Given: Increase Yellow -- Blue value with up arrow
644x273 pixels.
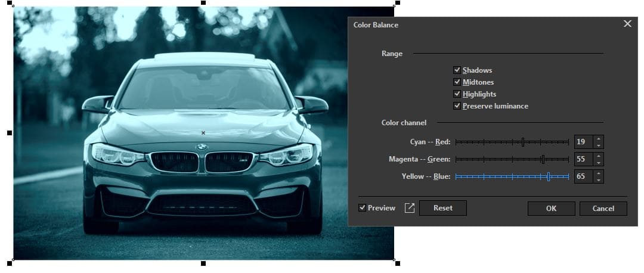Looking at the screenshot, I should [x=599, y=173].
